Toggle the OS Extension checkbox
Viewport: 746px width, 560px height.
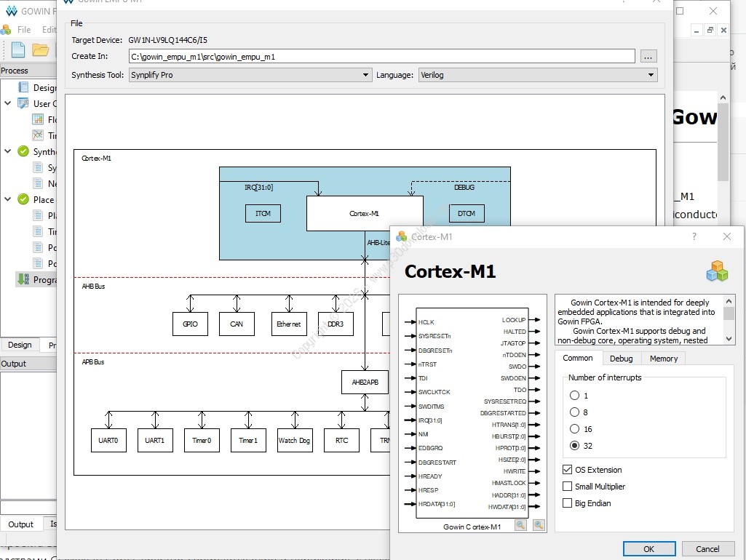[567, 470]
